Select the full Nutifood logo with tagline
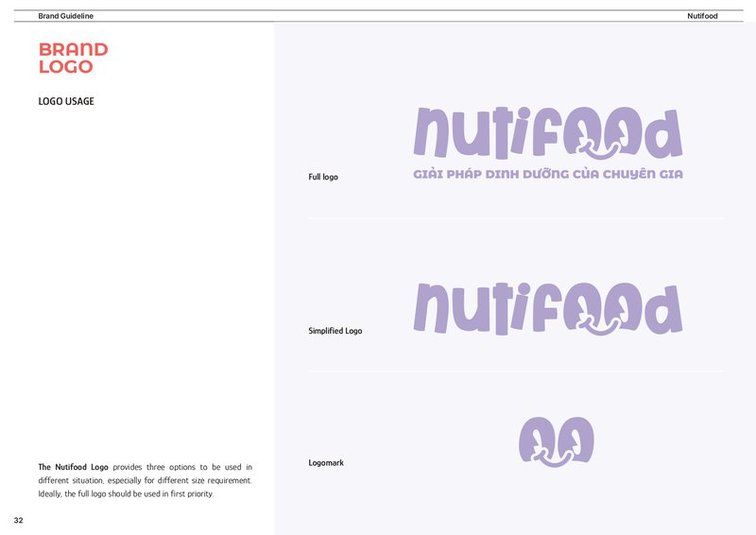The height and width of the screenshot is (535, 756). tap(548, 144)
